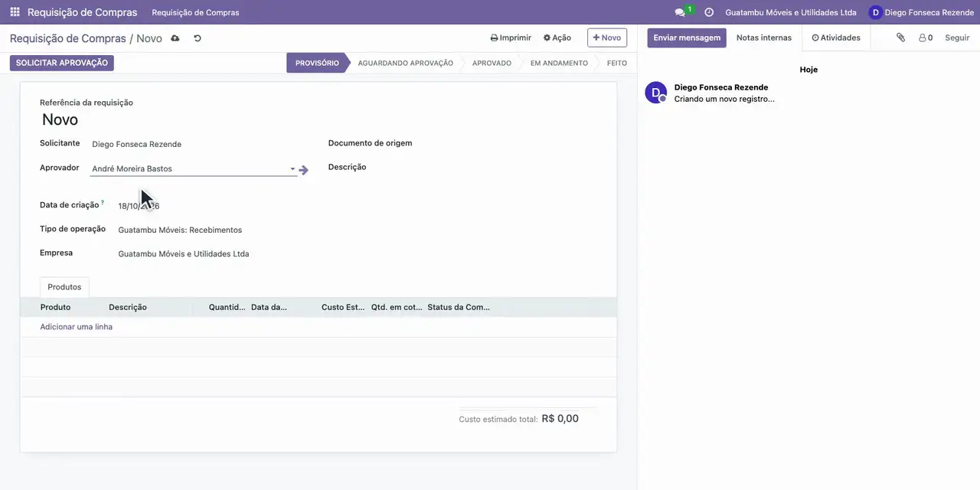The image size is (980, 490).
Task: Open the activities clock icon in navbar
Action: [709, 12]
